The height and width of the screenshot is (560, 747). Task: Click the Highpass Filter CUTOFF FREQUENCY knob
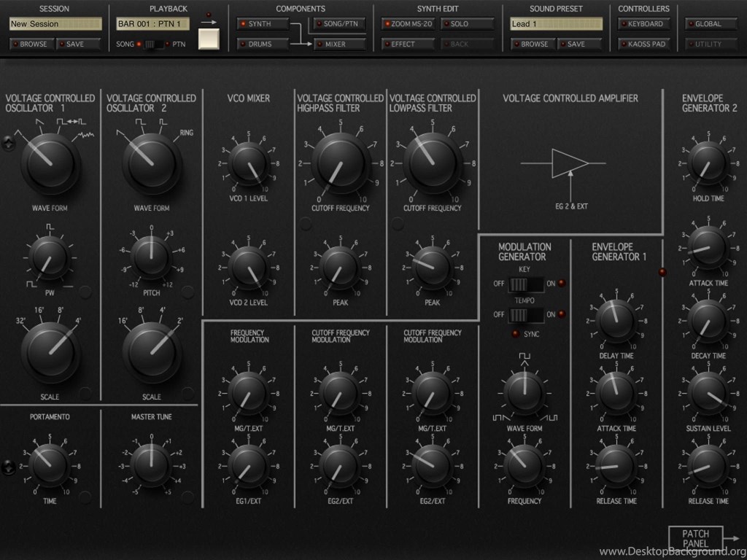point(340,163)
